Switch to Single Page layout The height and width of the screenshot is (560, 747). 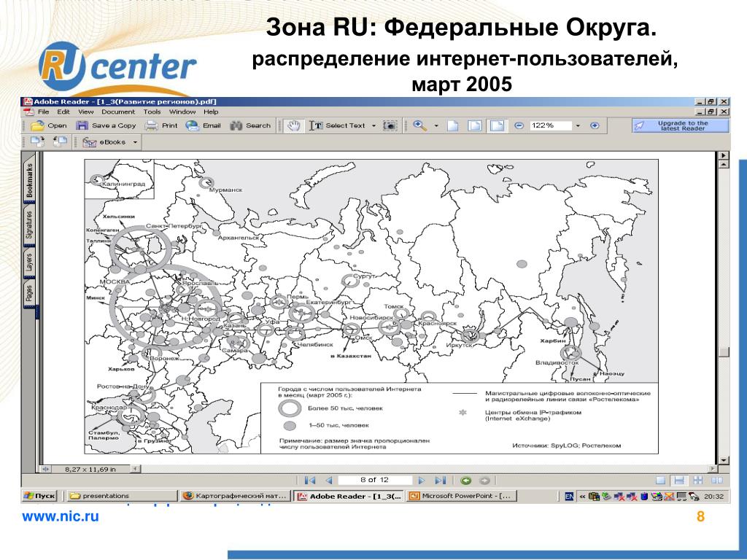pyautogui.click(x=660, y=481)
